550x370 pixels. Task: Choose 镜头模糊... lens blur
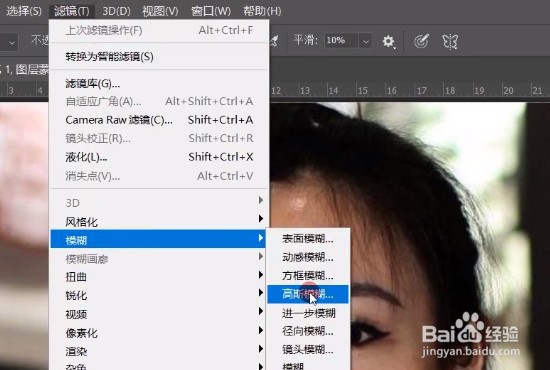point(308,349)
